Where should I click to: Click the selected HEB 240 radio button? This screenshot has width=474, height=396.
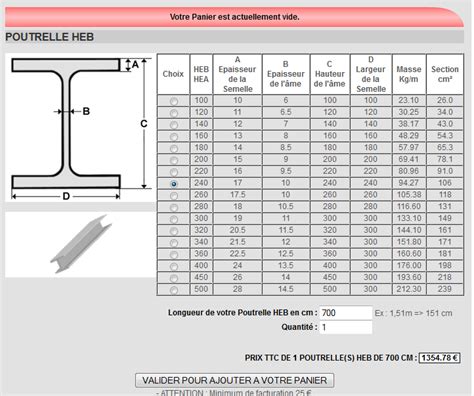pyautogui.click(x=174, y=184)
